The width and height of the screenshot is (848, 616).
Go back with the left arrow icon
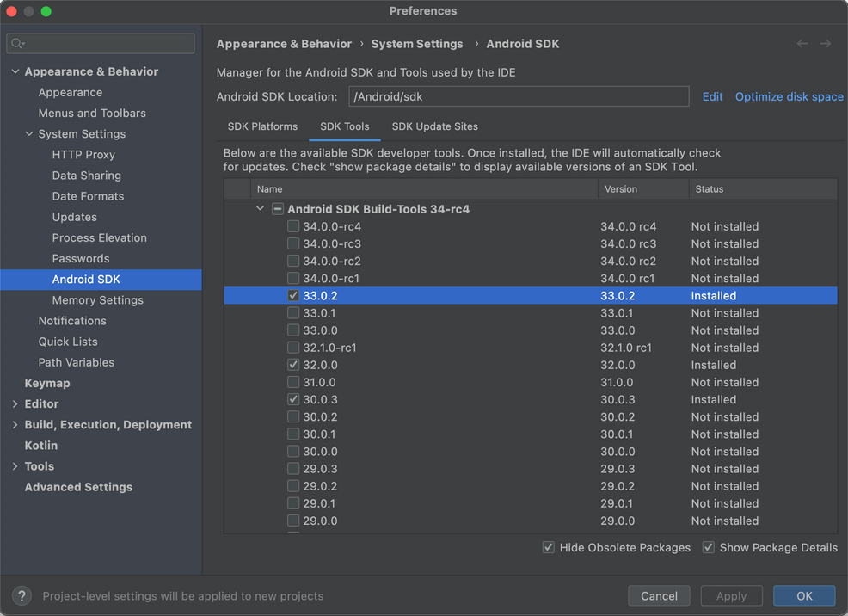pos(802,43)
